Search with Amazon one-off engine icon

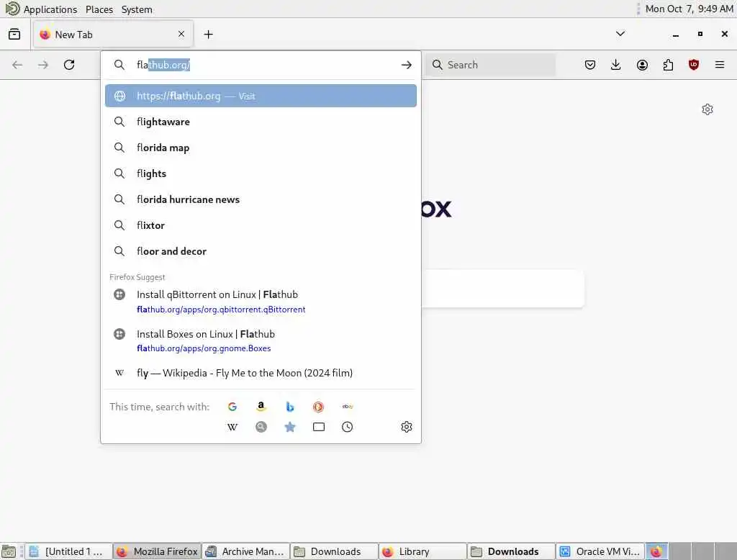click(261, 407)
